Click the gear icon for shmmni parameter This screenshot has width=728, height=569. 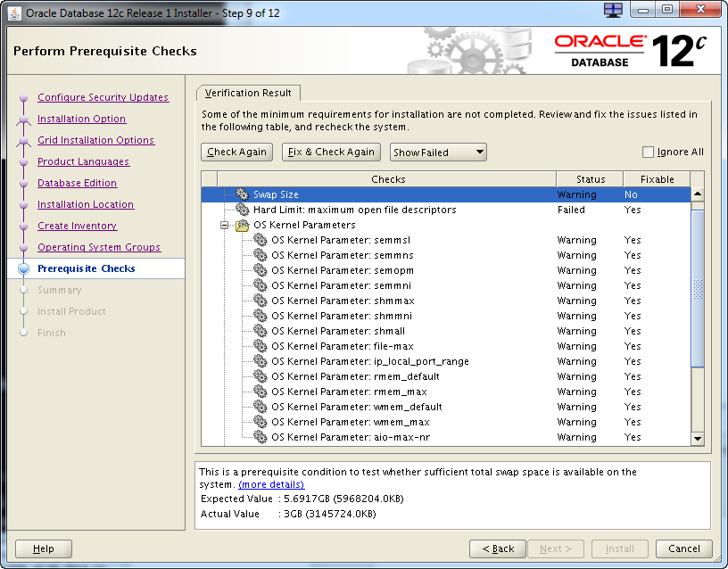[260, 316]
